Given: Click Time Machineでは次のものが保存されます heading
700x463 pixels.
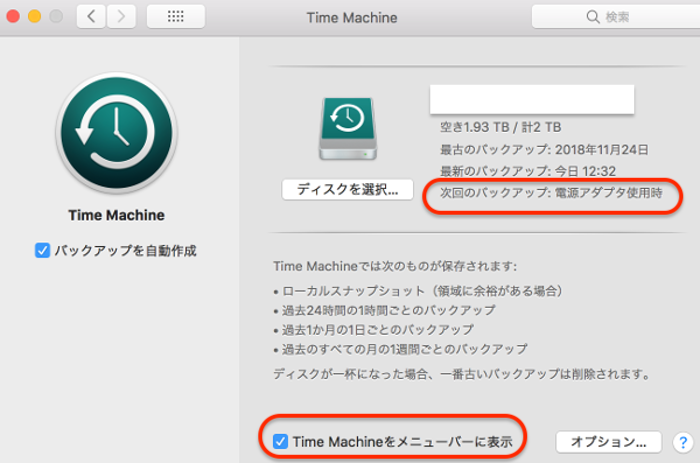Looking at the screenshot, I should [x=395, y=267].
